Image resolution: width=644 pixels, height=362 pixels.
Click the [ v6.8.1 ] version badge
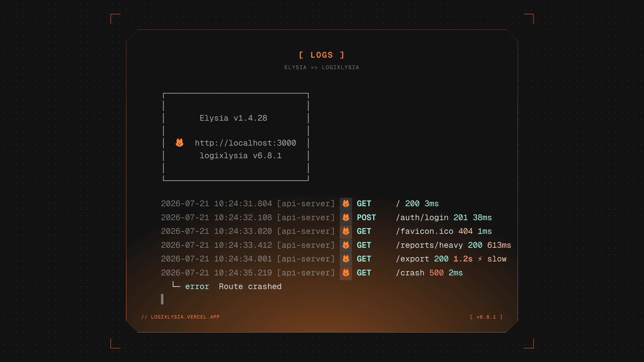pos(486,317)
